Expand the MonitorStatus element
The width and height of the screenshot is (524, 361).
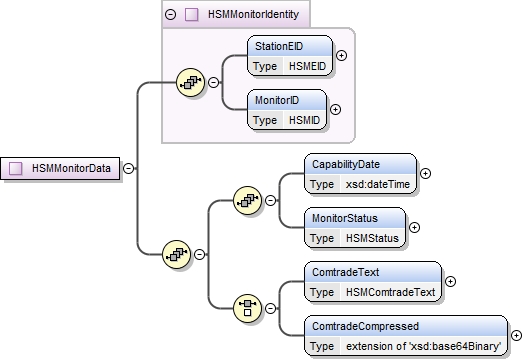(x=414, y=227)
